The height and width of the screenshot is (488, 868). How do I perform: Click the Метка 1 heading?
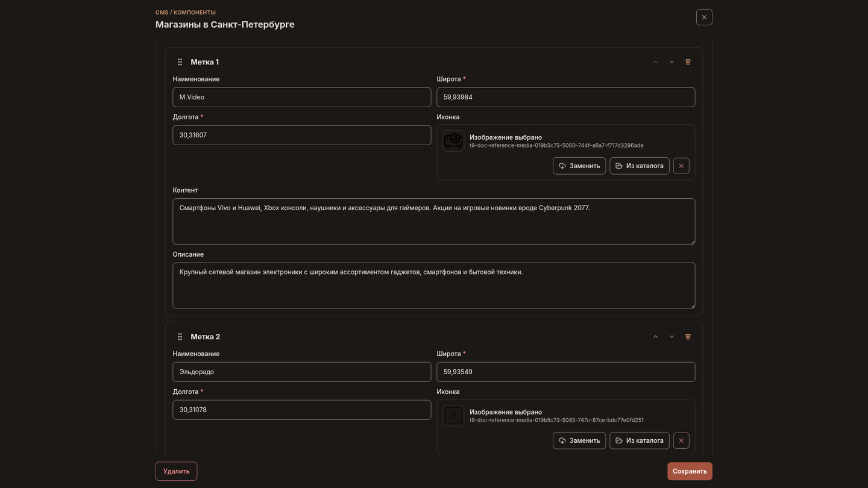pyautogui.click(x=205, y=62)
